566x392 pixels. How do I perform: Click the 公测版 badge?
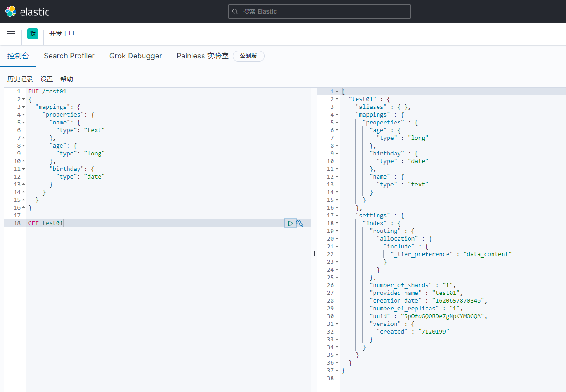(x=249, y=56)
